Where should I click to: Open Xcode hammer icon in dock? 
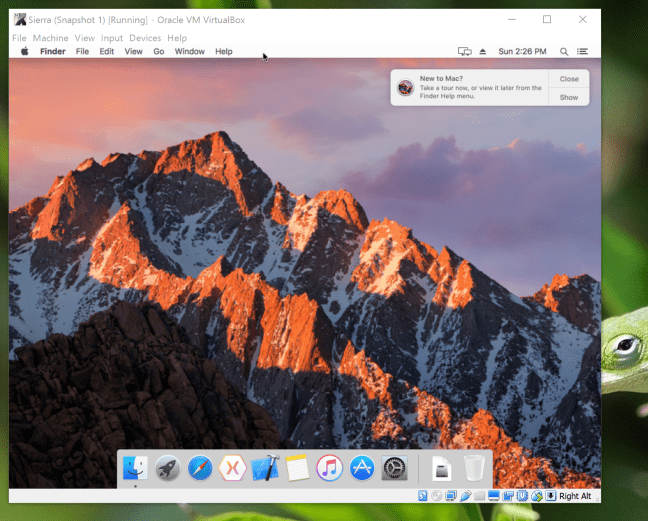tap(265, 467)
